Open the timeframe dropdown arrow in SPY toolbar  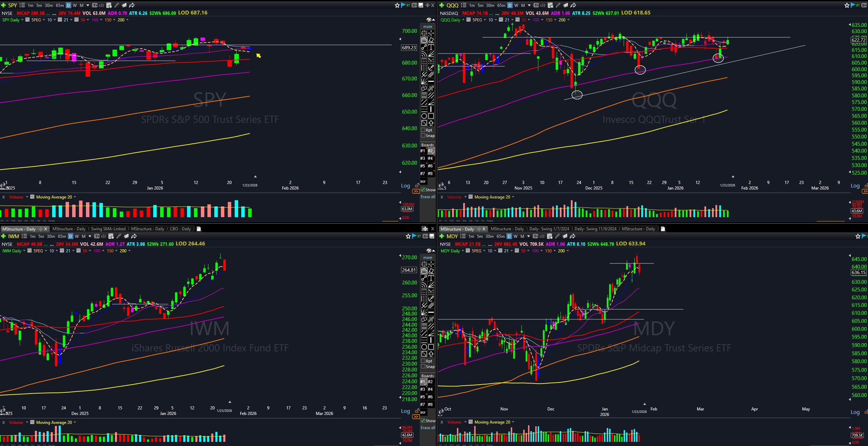pyautogui.click(x=88, y=5)
